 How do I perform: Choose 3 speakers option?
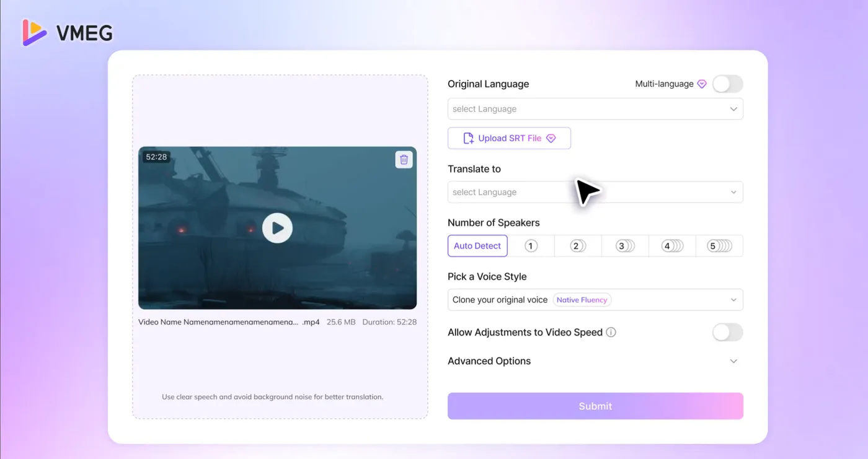point(625,246)
